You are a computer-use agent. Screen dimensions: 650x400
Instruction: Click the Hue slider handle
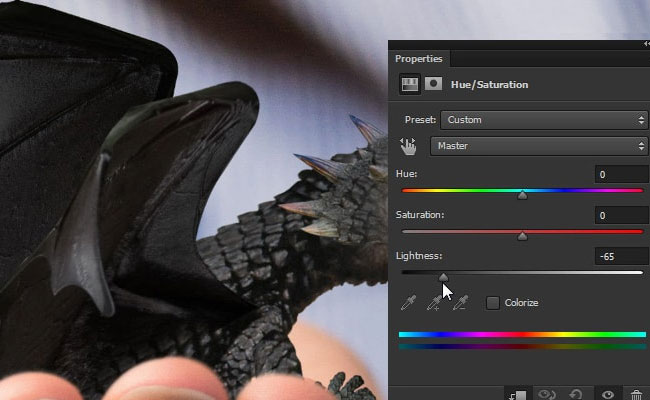click(x=522, y=195)
